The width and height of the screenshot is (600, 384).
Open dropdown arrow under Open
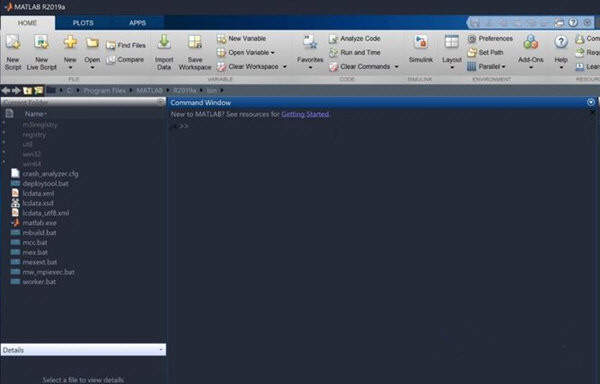(92, 68)
